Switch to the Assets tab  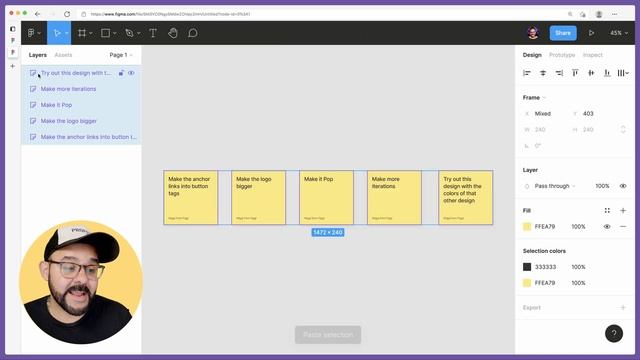click(63, 55)
